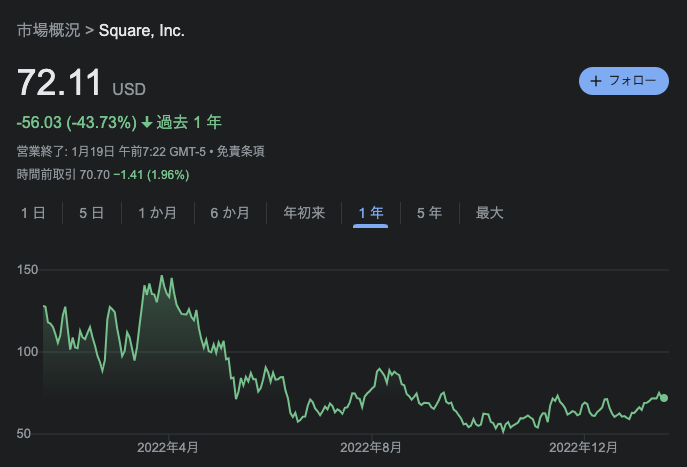Click the Square, Inc. breadcrumb title
This screenshot has width=687, height=467.
pos(142,31)
